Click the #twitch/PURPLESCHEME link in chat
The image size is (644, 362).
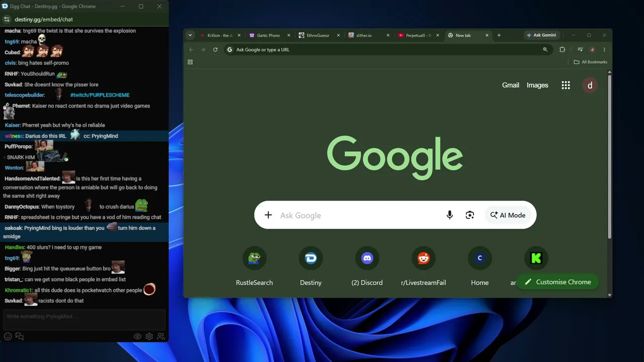pyautogui.click(x=100, y=95)
